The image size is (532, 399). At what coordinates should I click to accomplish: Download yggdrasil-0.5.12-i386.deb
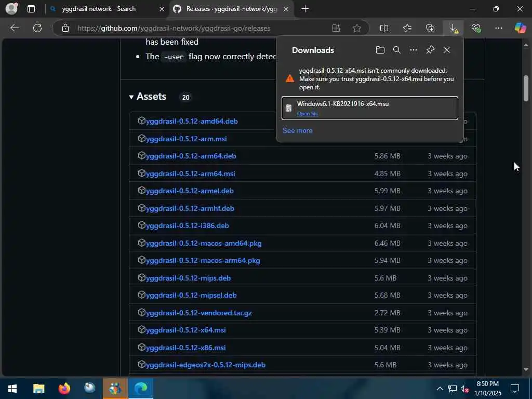[187, 225]
